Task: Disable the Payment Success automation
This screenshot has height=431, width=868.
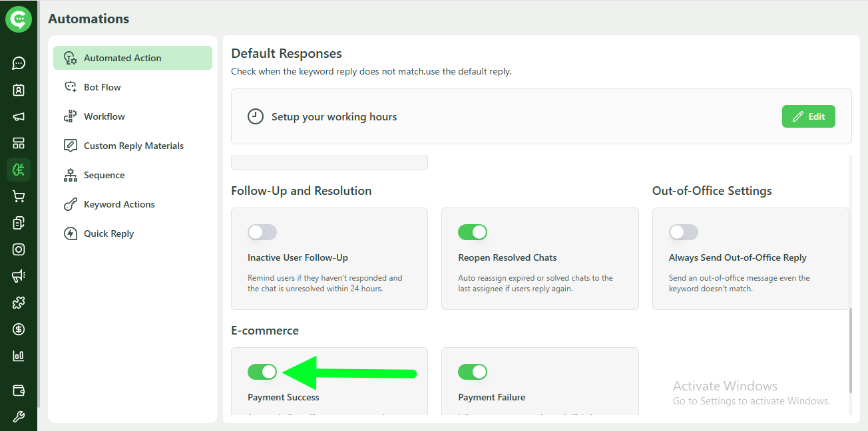Action: point(262,372)
